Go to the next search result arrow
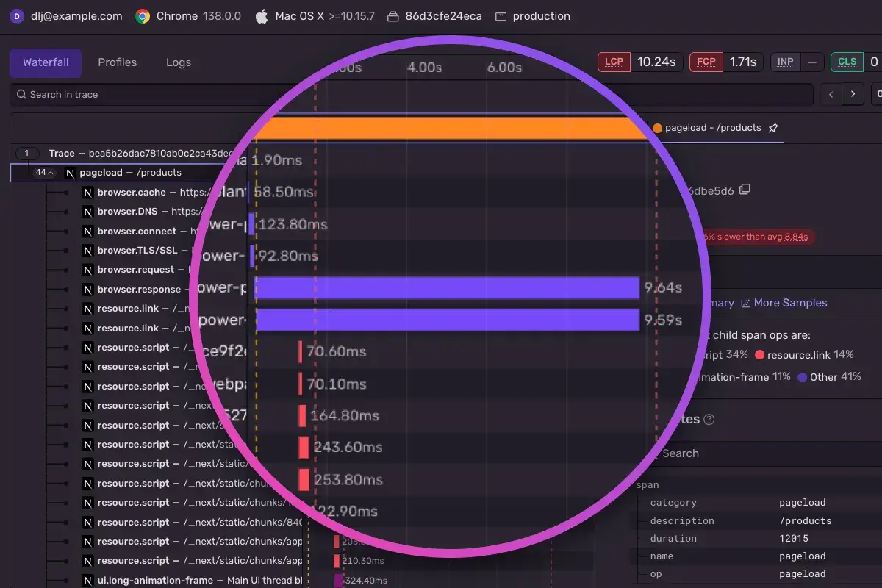882x588 pixels. coord(853,94)
